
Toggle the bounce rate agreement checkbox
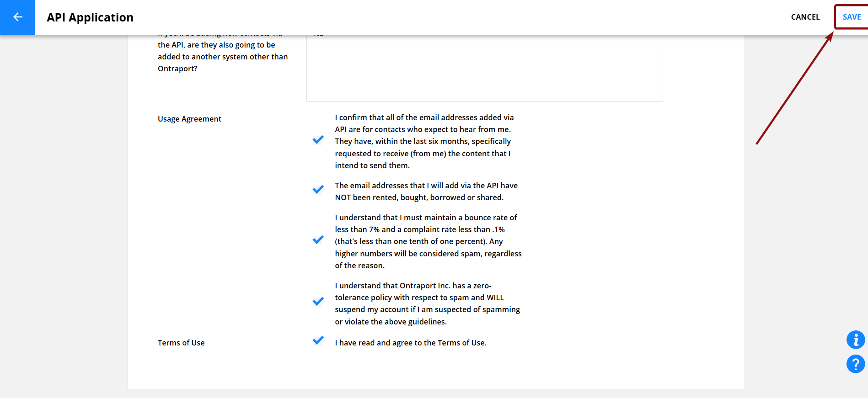coord(318,240)
